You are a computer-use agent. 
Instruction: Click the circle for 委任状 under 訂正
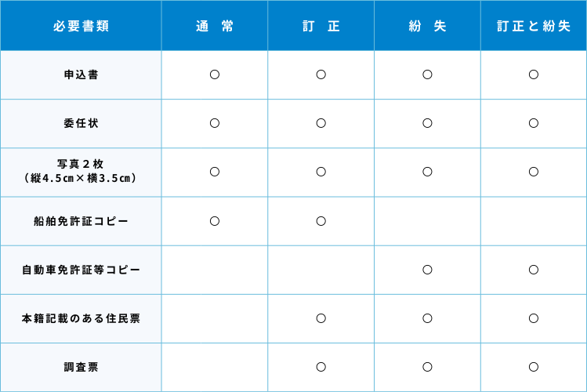pyautogui.click(x=321, y=123)
